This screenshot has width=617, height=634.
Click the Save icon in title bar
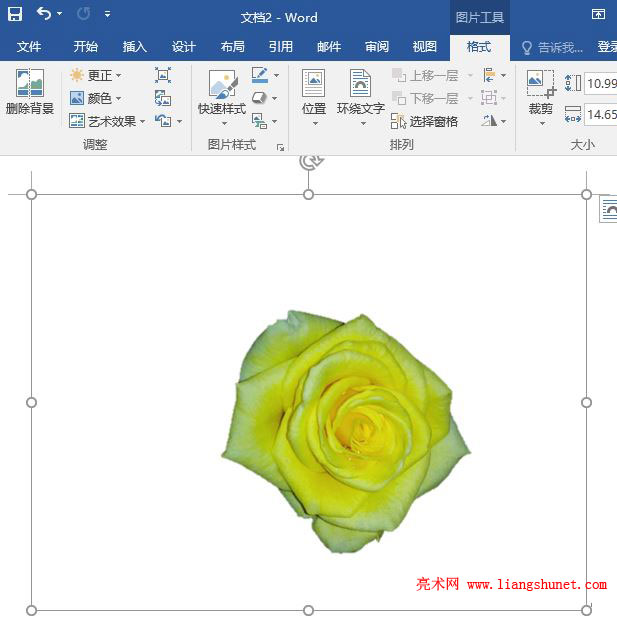click(x=15, y=15)
